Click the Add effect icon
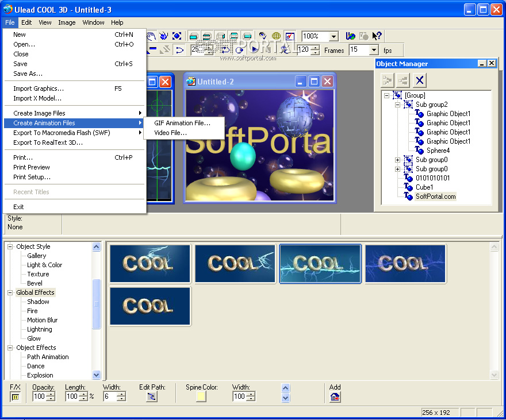Screen dimensions: 506x420 335,396
